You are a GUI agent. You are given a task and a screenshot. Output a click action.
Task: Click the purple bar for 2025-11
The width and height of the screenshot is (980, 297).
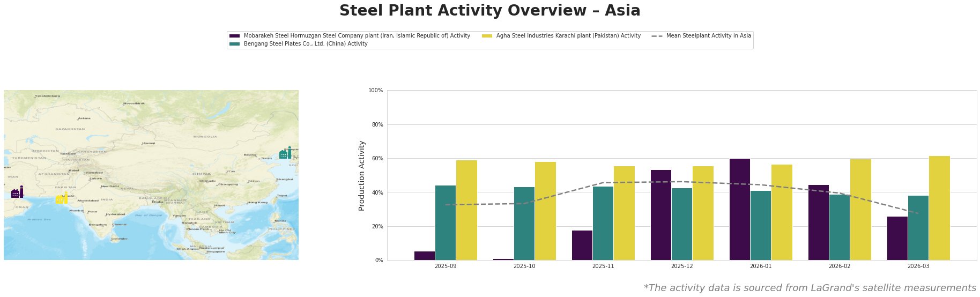582,245
